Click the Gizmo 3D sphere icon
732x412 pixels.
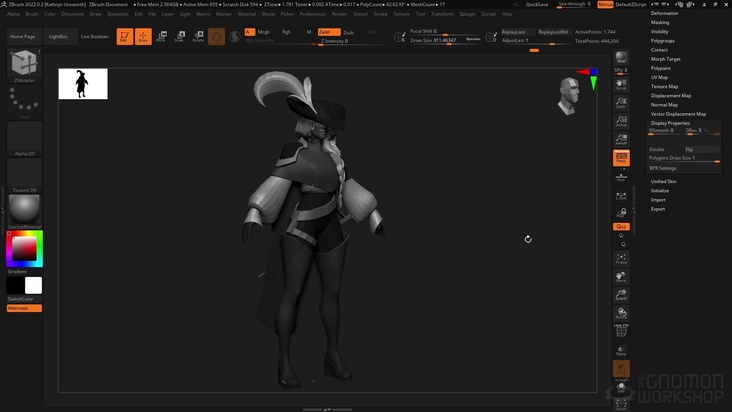pyautogui.click(x=216, y=36)
